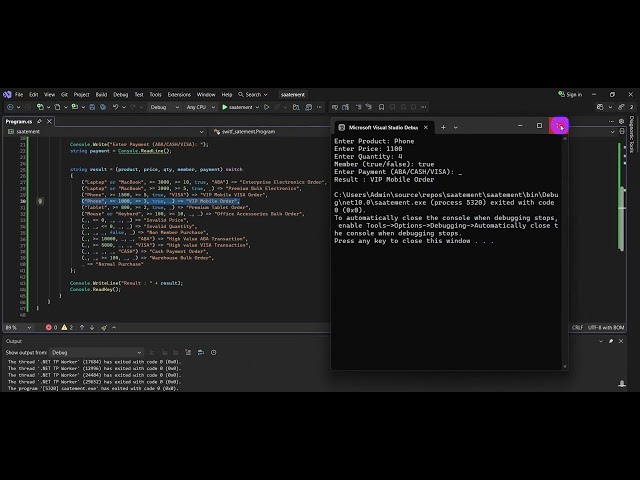Toggle auto-hide pin on Output panel
Screen dimensions: 640x480
(x=611, y=341)
